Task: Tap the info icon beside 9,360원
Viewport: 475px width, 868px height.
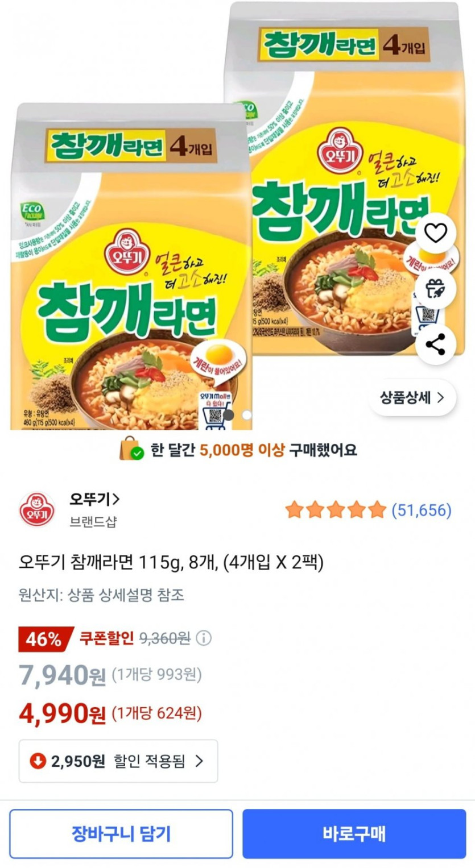Action: [204, 638]
